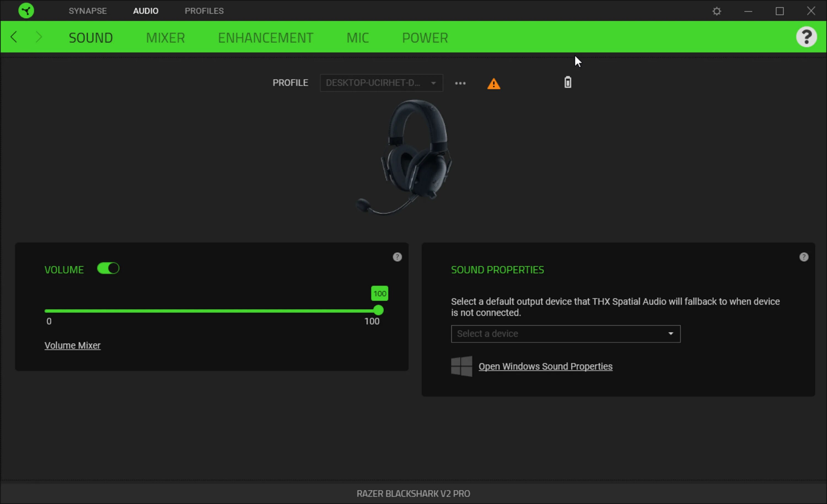Open the Enhancement tab
This screenshot has width=827, height=504.
[x=265, y=37]
